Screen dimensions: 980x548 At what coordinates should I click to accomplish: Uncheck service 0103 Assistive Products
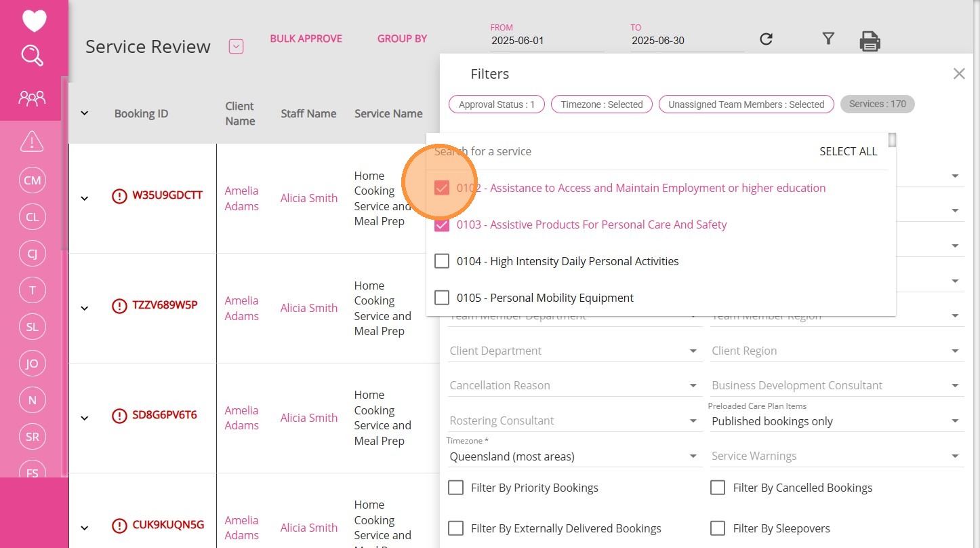[442, 224]
